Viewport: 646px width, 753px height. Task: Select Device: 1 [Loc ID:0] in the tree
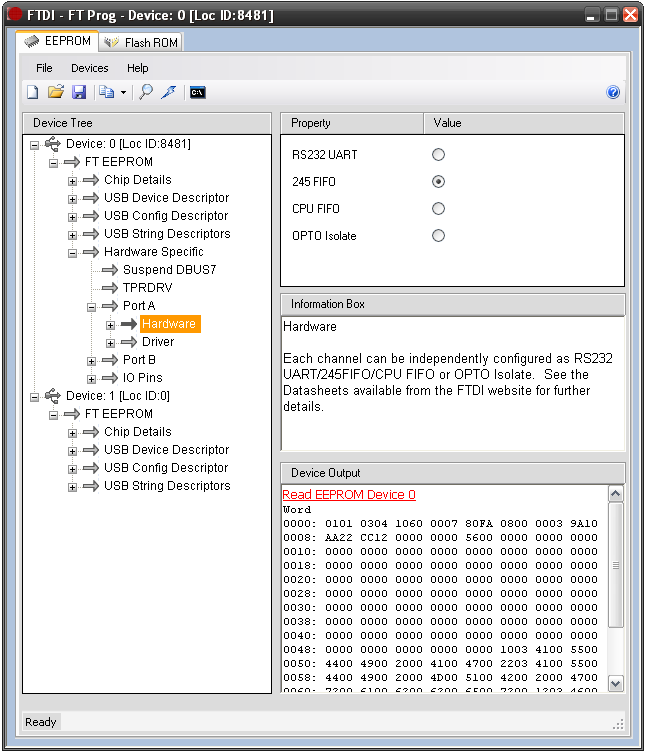click(x=118, y=396)
